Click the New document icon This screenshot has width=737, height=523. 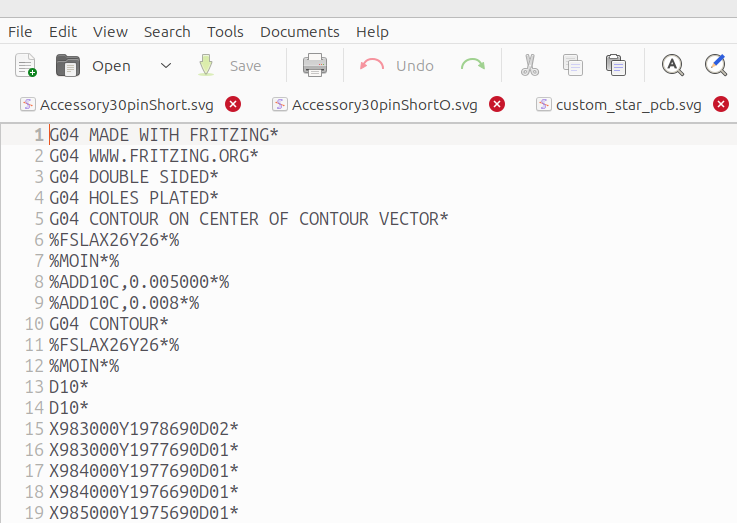click(26, 66)
